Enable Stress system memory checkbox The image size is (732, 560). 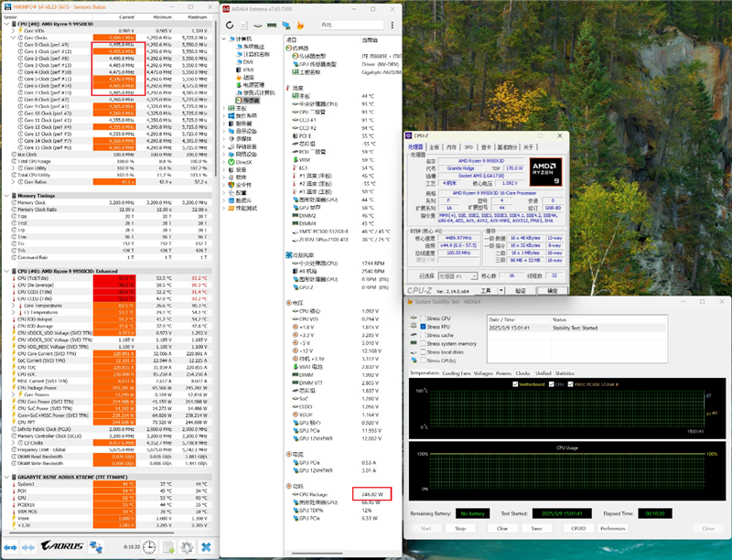(x=421, y=343)
